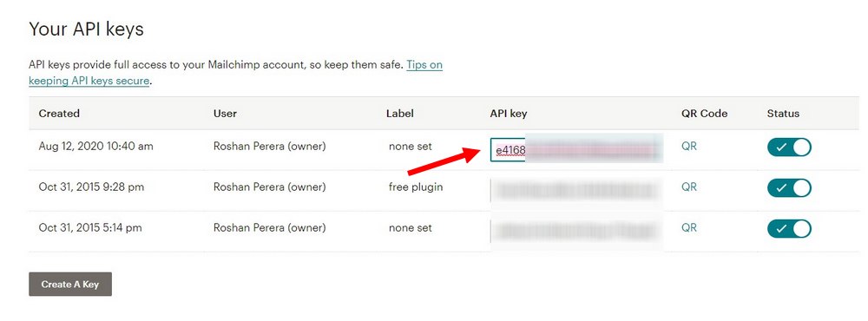Select the API key field starting with e4168

click(576, 149)
